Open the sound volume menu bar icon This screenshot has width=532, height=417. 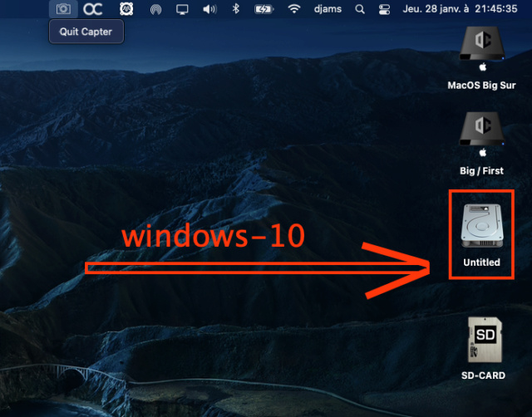[209, 9]
